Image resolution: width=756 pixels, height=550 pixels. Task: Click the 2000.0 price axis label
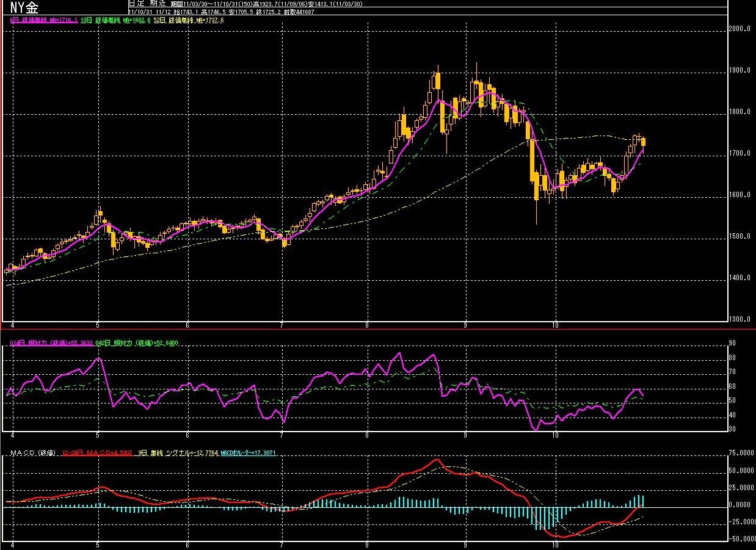[x=741, y=29]
